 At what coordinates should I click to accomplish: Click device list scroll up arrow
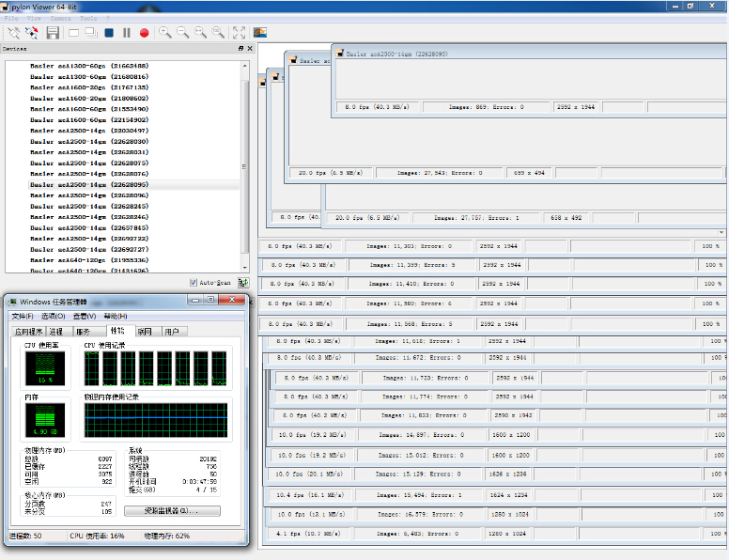pos(245,66)
